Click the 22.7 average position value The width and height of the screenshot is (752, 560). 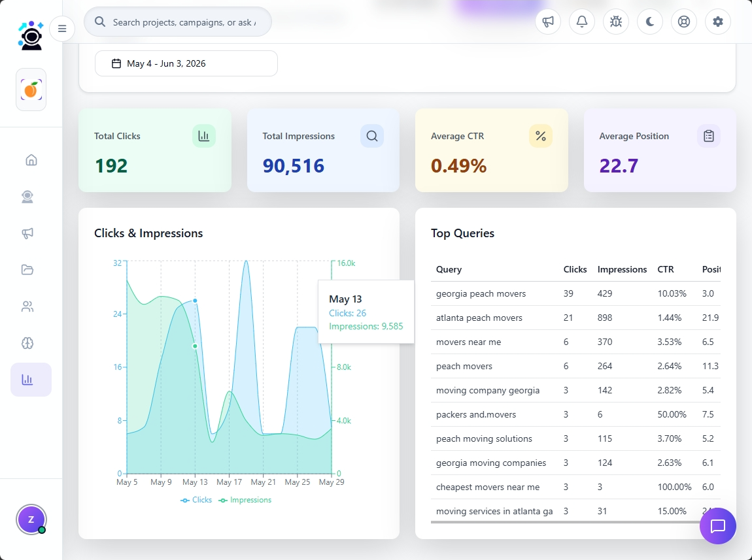[x=619, y=166]
